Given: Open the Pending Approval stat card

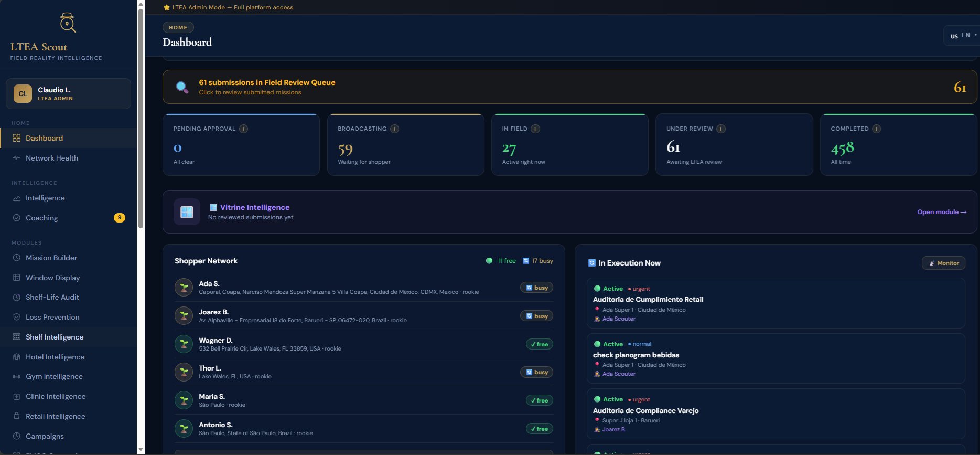Looking at the screenshot, I should [x=241, y=144].
